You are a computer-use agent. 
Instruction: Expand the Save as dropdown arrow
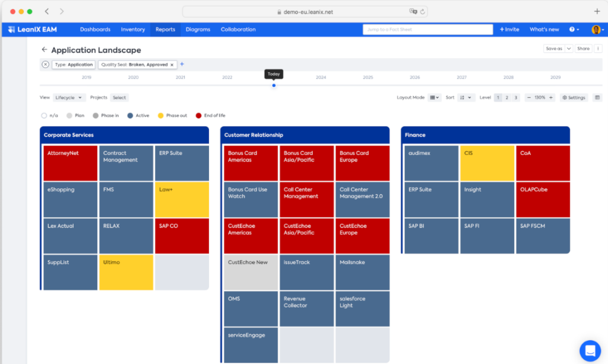click(x=568, y=49)
